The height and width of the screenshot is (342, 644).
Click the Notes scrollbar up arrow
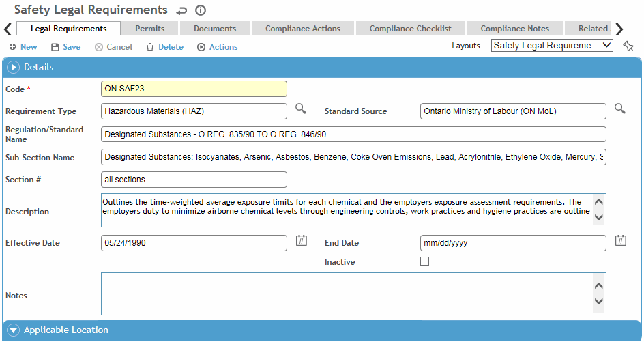pyautogui.click(x=599, y=286)
